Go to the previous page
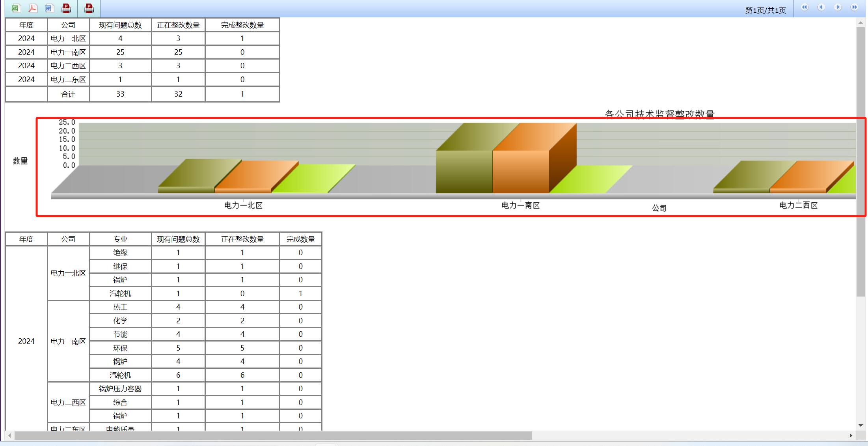The image size is (868, 446). tap(821, 7)
